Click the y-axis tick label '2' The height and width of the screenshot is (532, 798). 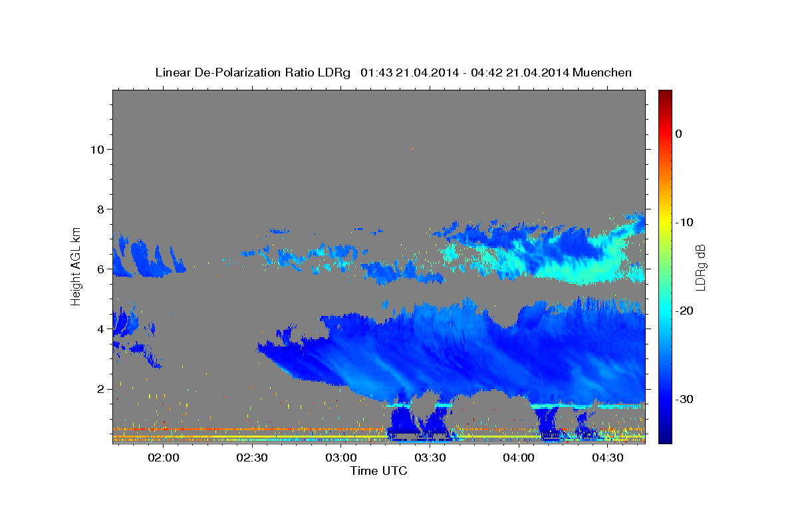100,388
